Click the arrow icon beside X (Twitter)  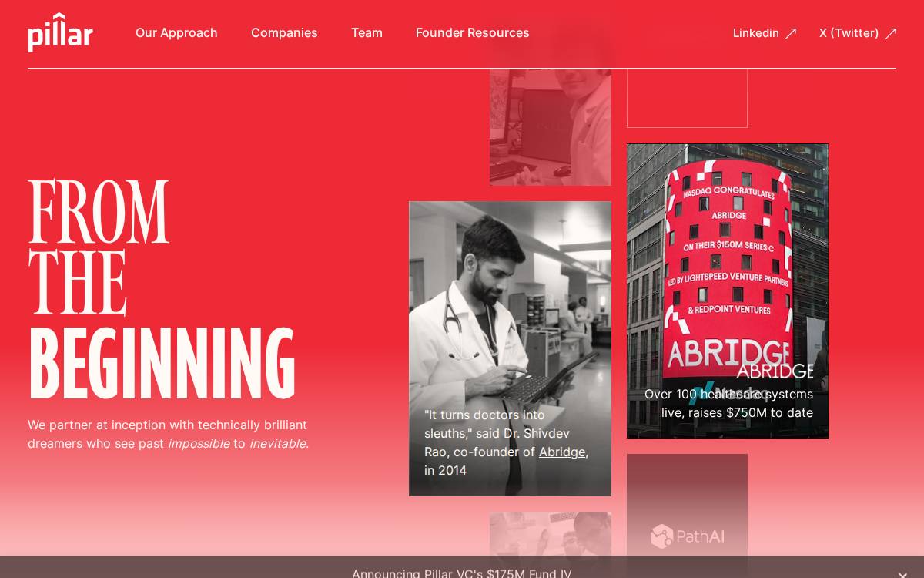coord(891,33)
